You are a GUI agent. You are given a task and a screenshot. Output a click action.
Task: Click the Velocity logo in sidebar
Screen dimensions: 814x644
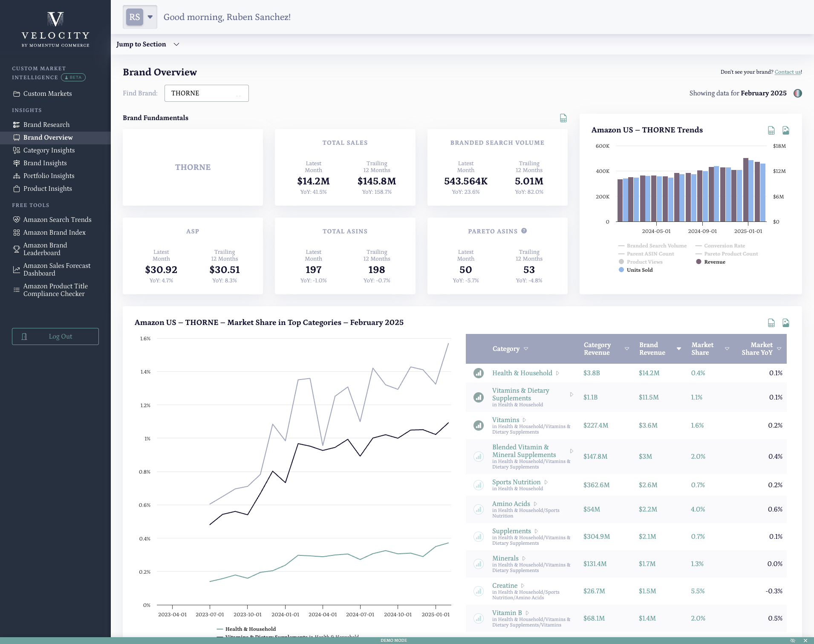(55, 29)
